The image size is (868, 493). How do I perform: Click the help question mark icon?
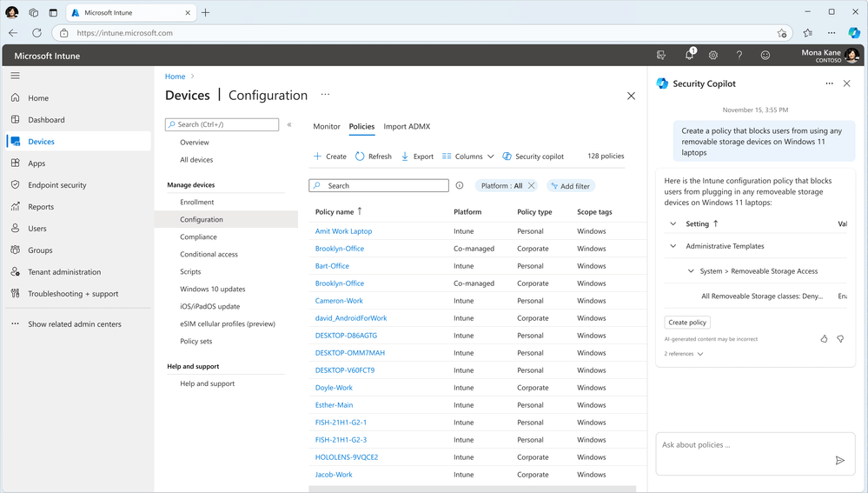739,55
